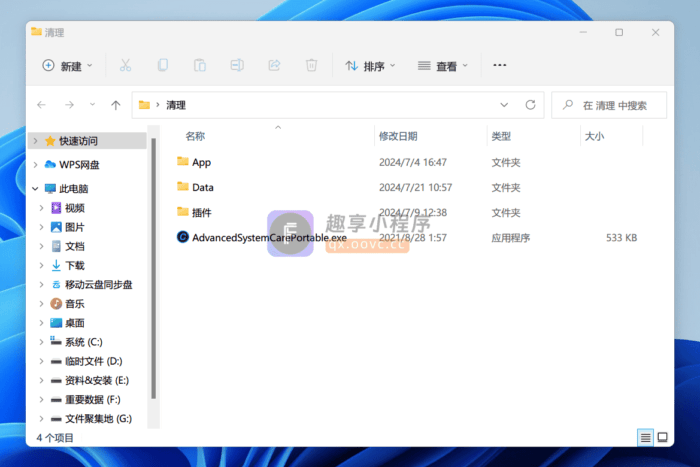Select 图片 in the navigation pane
The width and height of the screenshot is (700, 467).
click(x=75, y=227)
